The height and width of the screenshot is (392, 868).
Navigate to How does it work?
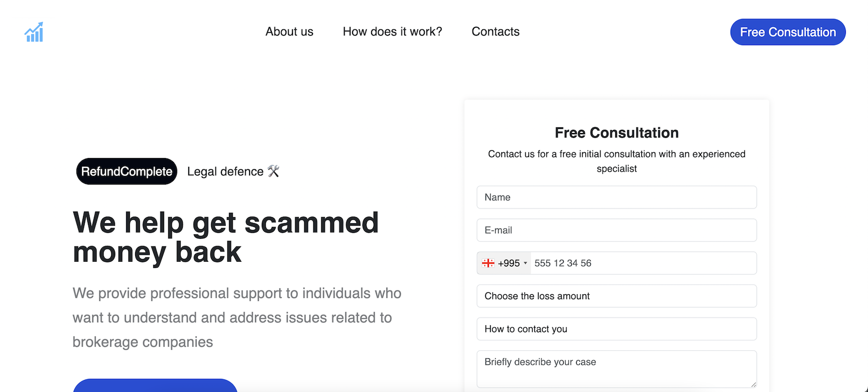point(392,32)
